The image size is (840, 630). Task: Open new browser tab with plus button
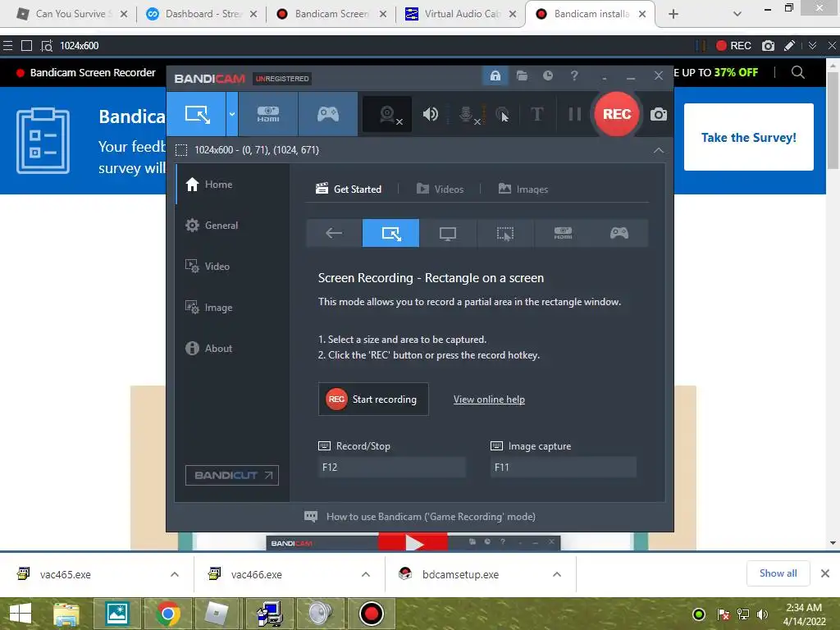[x=673, y=14]
